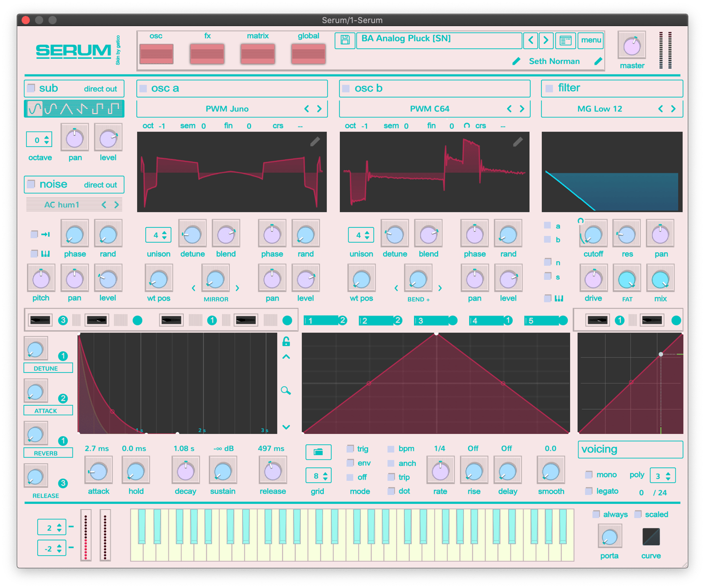
Task: Click the filter cutoff key-tracking icon
Action: coord(580,220)
